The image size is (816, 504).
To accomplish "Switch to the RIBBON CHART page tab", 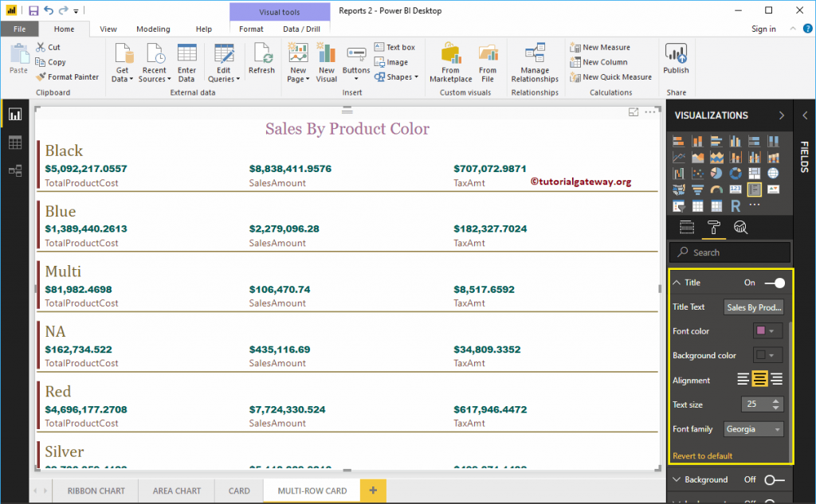I will pos(95,490).
